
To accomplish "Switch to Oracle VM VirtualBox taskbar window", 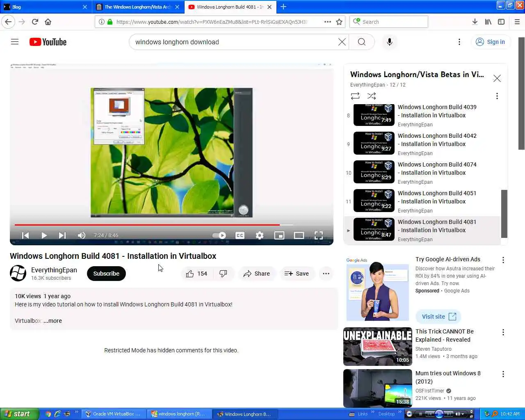I will pyautogui.click(x=113, y=414).
